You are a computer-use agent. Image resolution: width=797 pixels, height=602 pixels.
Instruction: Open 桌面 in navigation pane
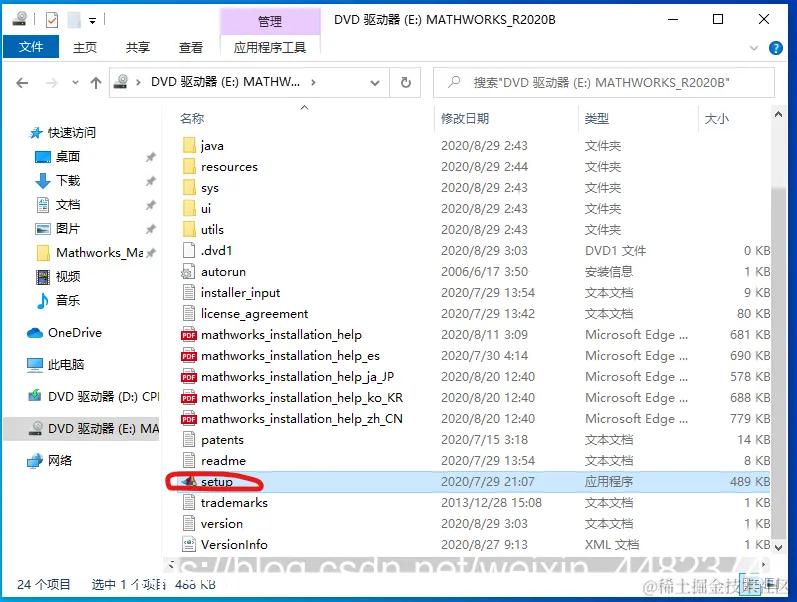[x=68, y=157]
